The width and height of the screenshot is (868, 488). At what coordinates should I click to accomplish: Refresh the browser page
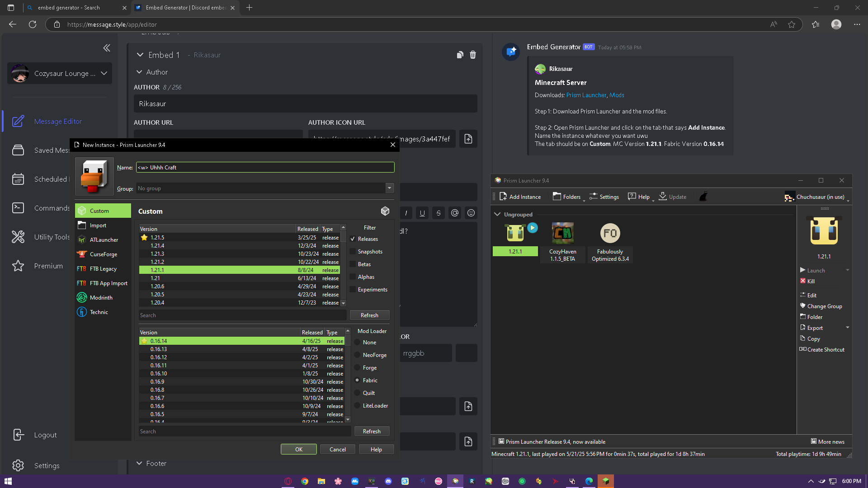[x=33, y=24]
